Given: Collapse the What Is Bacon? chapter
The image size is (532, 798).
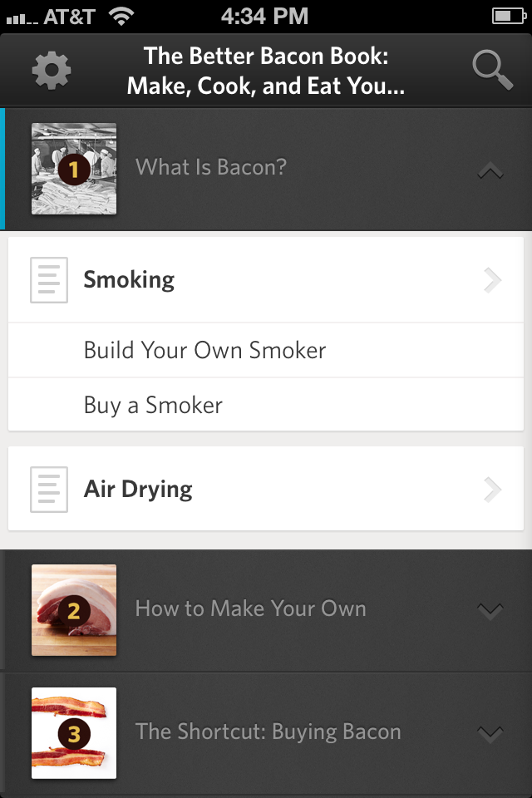Looking at the screenshot, I should (490, 170).
